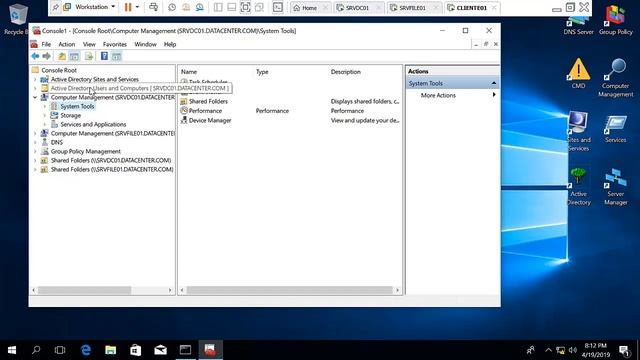
Task: Open the Window menu
Action: [x=145, y=44]
